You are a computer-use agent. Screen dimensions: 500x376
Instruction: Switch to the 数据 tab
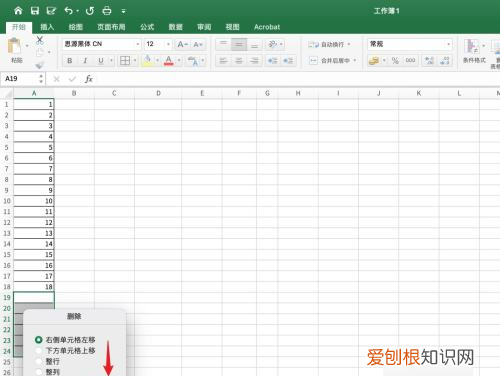[x=175, y=27]
